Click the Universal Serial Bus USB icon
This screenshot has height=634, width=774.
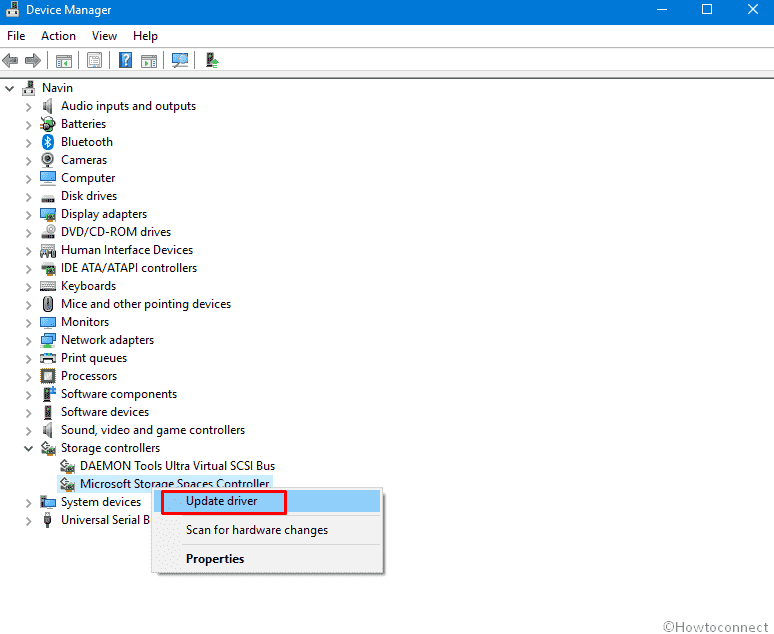pyautogui.click(x=47, y=520)
